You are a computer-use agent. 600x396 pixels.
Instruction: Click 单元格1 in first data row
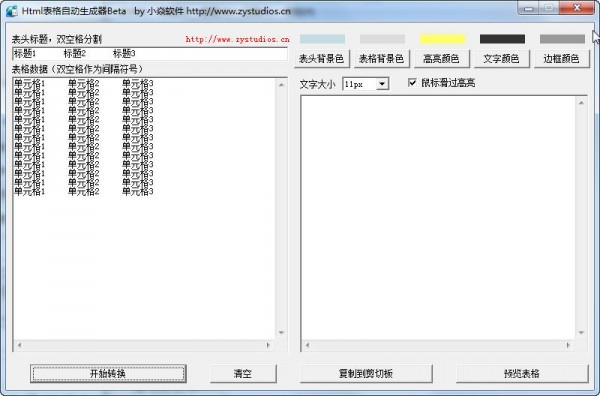click(29, 83)
